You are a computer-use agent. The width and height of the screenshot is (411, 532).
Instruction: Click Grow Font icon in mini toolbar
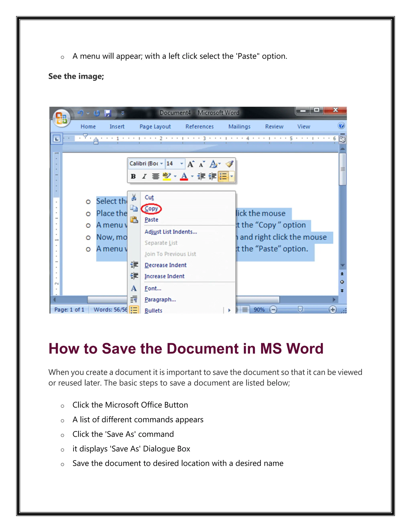pyautogui.click(x=191, y=164)
